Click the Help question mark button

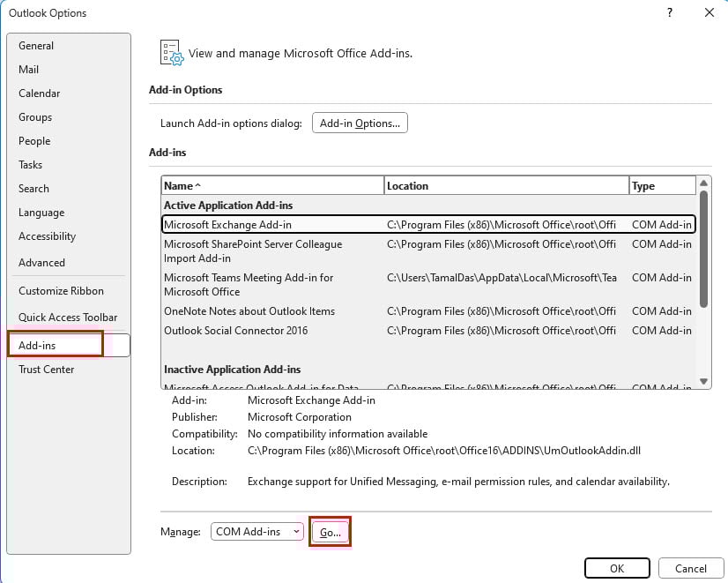[x=670, y=12]
